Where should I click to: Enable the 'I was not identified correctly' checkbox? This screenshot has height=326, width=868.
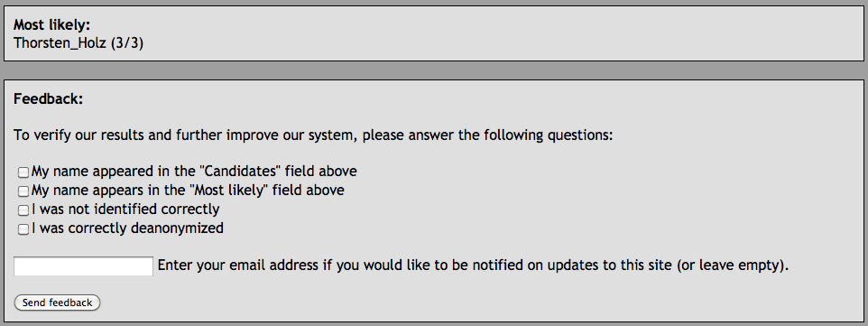click(x=23, y=210)
